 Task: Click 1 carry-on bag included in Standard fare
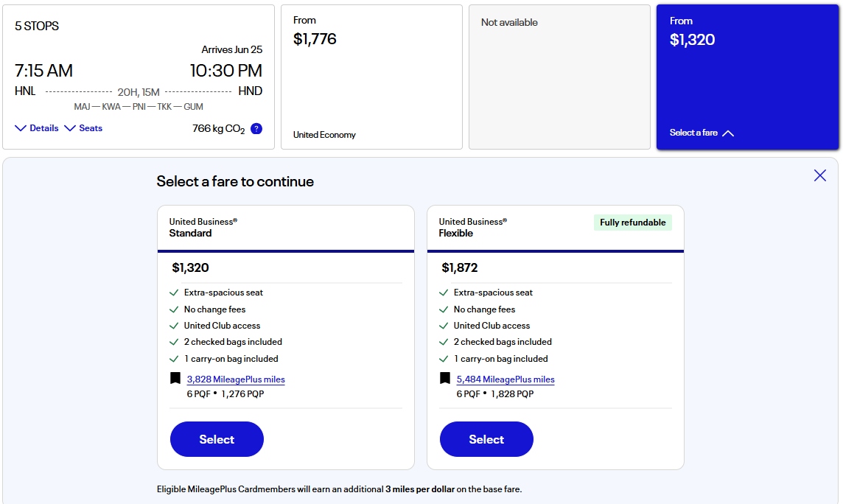[231, 359]
